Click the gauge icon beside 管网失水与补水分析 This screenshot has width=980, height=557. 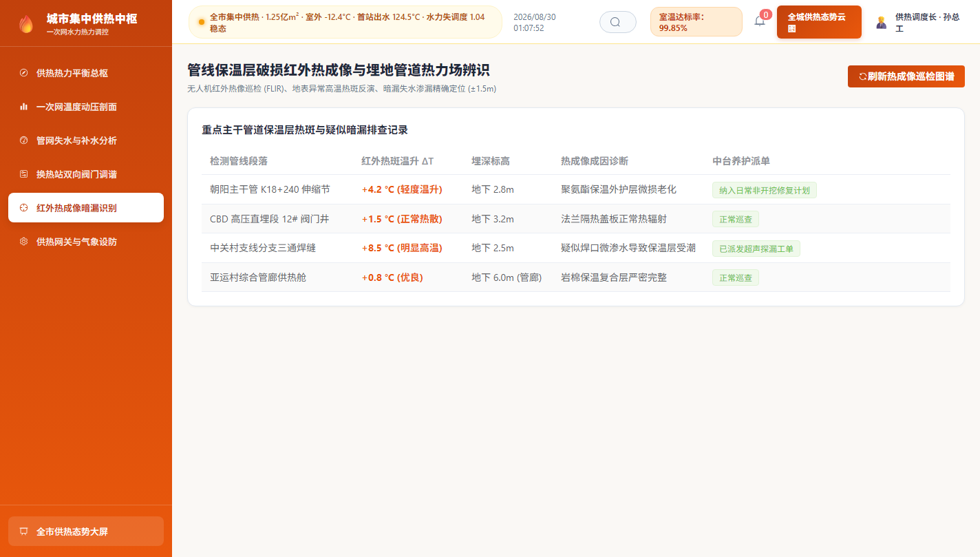23,140
